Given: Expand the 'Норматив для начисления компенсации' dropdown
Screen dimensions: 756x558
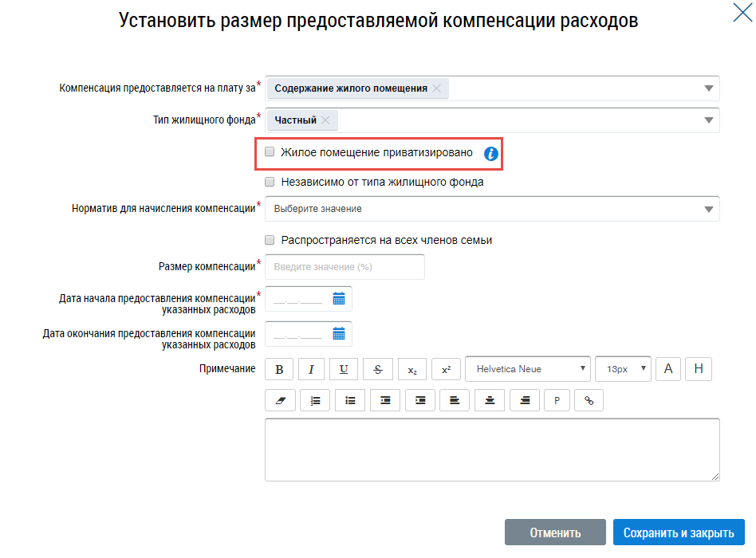Looking at the screenshot, I should pos(708,209).
